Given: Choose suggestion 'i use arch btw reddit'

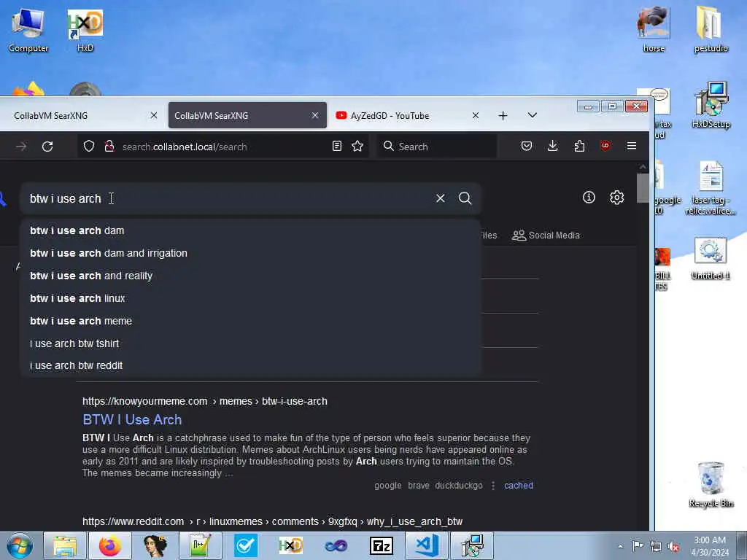Looking at the screenshot, I should (x=251, y=365).
